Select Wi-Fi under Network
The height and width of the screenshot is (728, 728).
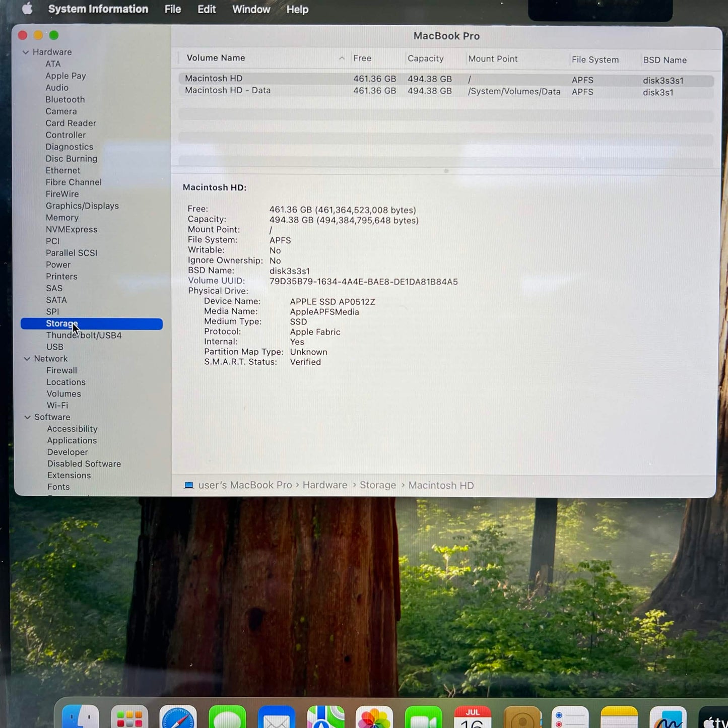[57, 406]
